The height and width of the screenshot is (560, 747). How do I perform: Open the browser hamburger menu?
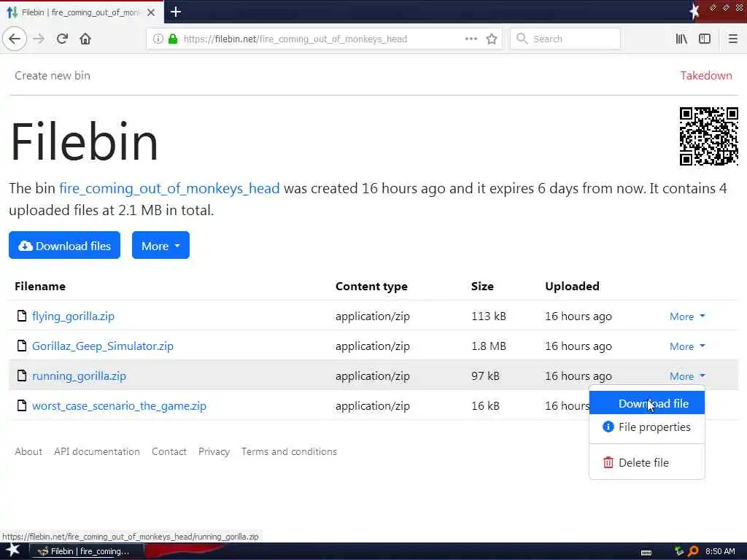coord(732,39)
